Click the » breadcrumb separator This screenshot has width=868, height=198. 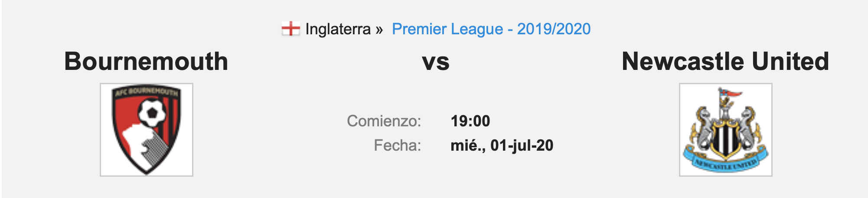point(379,30)
